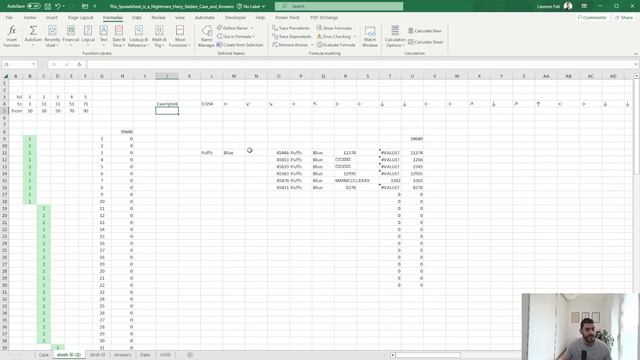Open Math & Trig functions

pyautogui.click(x=159, y=36)
